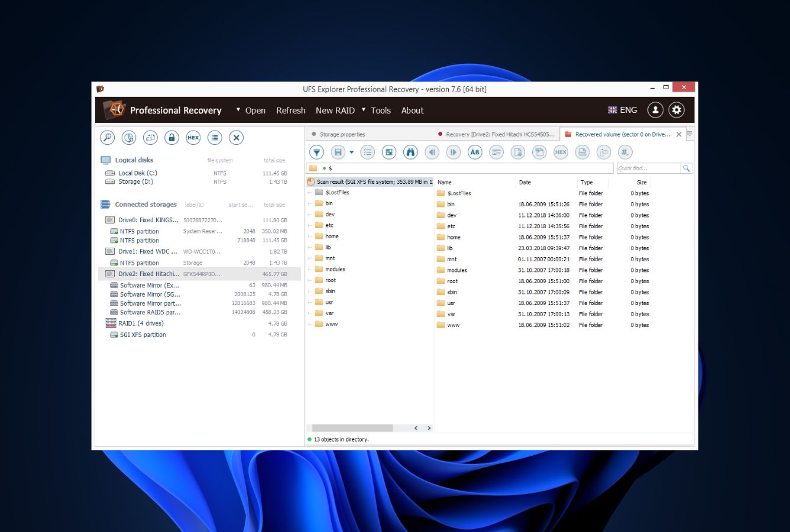Expand the usr folder in tree

tap(309, 302)
